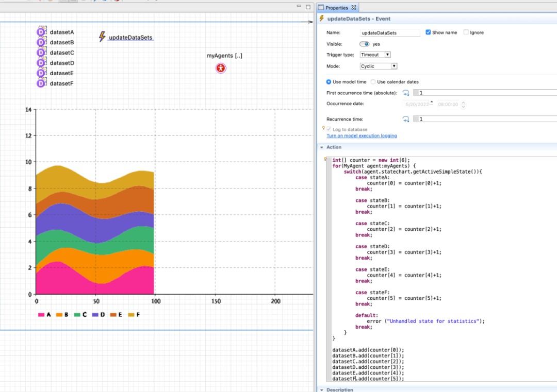
Task: Click the purple D legend swatch
Action: point(95,315)
